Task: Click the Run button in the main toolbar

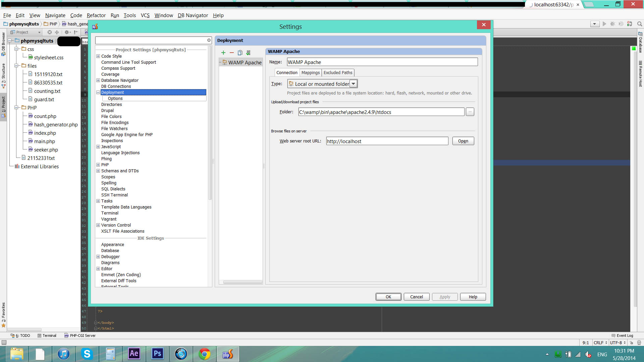Action: [604, 24]
